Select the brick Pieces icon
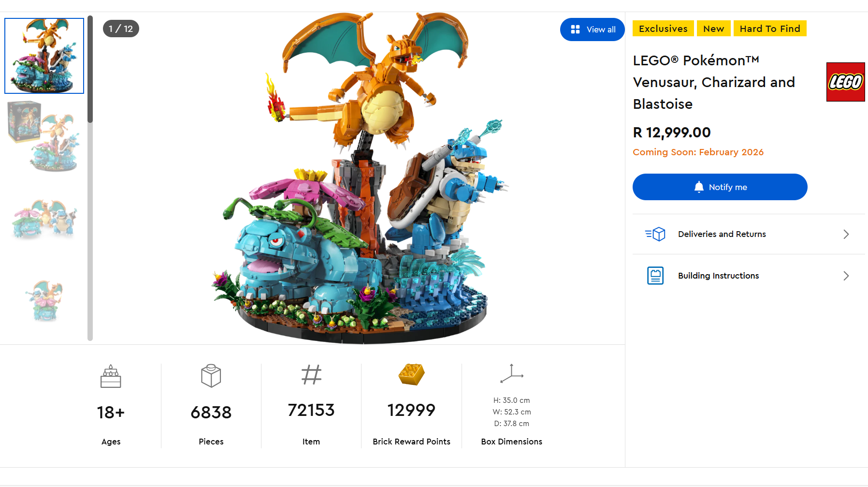The width and height of the screenshot is (868, 487). pyautogui.click(x=211, y=376)
